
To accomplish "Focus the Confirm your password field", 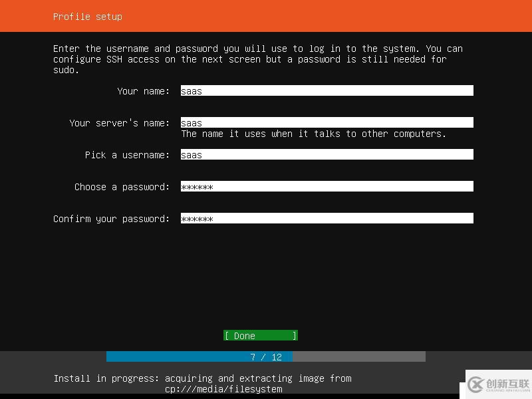I will click(x=327, y=218).
